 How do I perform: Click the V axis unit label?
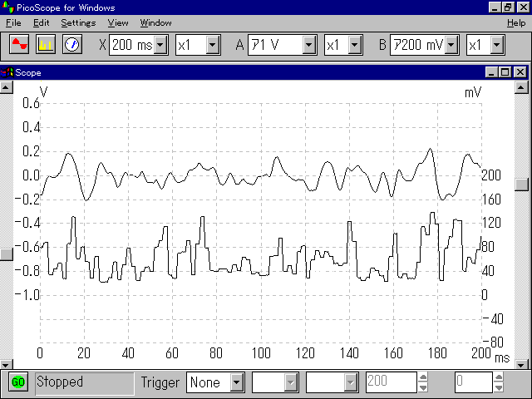44,92
